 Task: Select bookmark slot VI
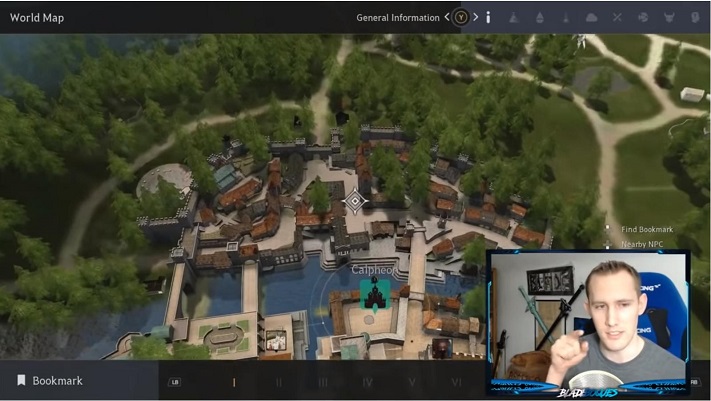click(x=456, y=382)
